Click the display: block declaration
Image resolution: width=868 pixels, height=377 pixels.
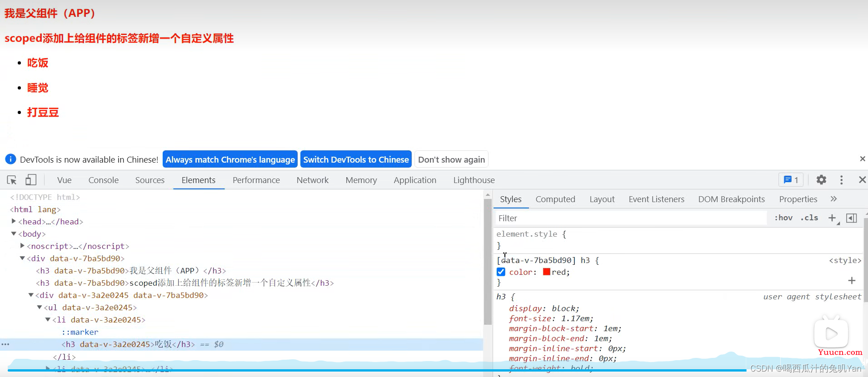[544, 308]
